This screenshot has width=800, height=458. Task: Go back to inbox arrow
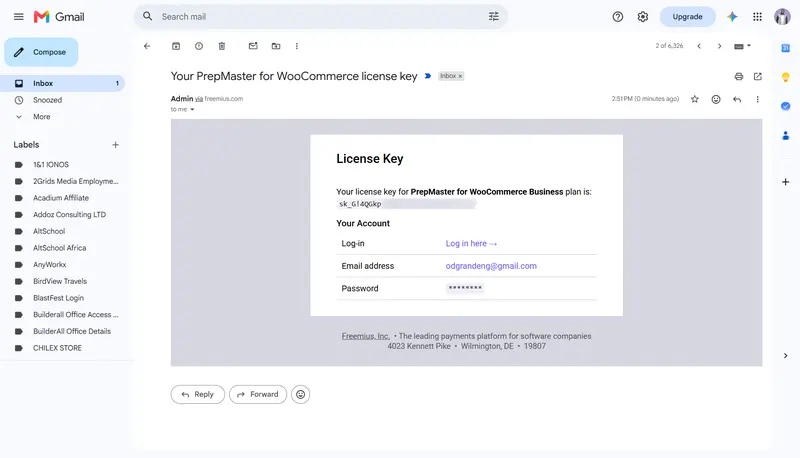[147, 46]
